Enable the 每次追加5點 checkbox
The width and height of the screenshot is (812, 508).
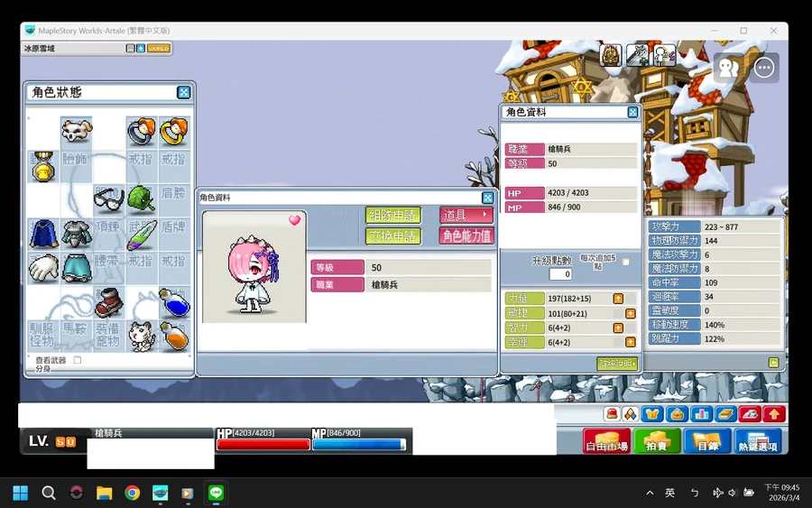pos(625,262)
